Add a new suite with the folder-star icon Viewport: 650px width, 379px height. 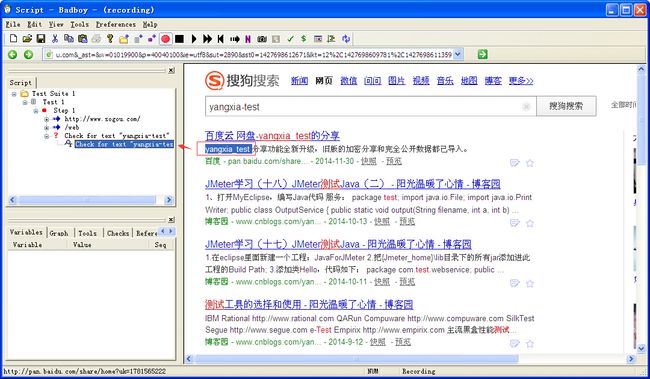click(x=124, y=39)
